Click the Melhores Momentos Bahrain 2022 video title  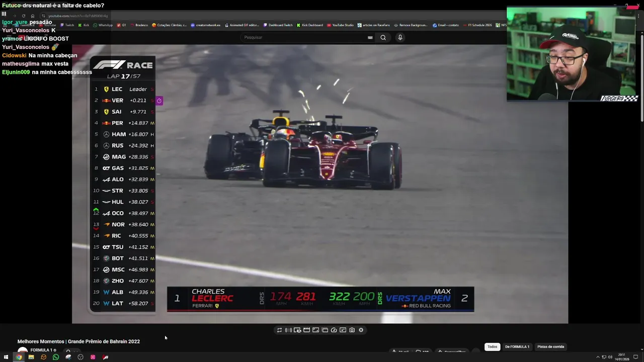(x=78, y=341)
